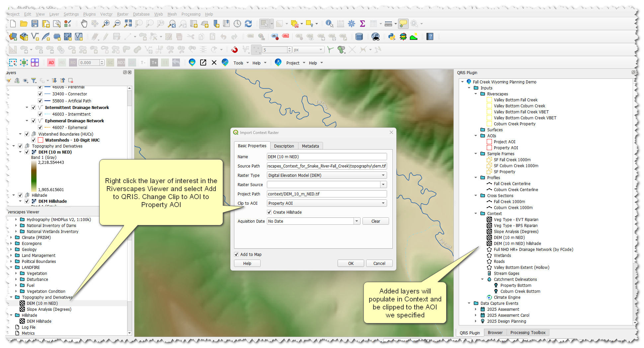Select the Identify Features tool
This screenshot has width=644, height=348.
point(329,24)
